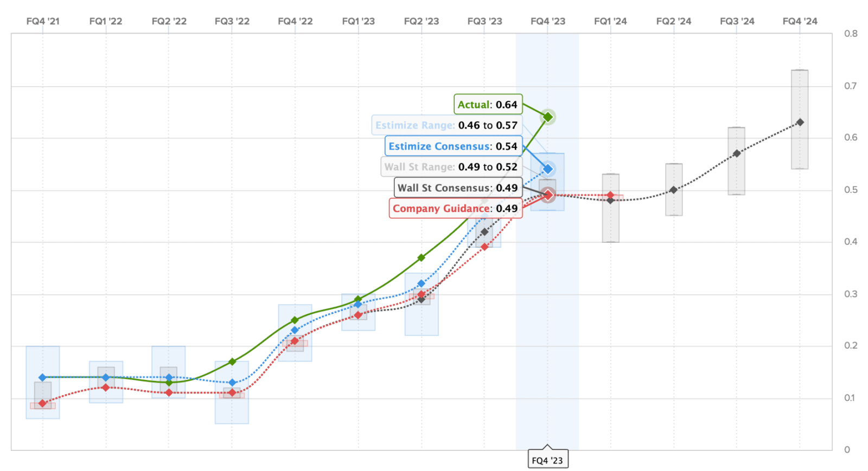The width and height of the screenshot is (868, 471).
Task: Click the FQ2 '22 column header
Action: click(x=169, y=21)
